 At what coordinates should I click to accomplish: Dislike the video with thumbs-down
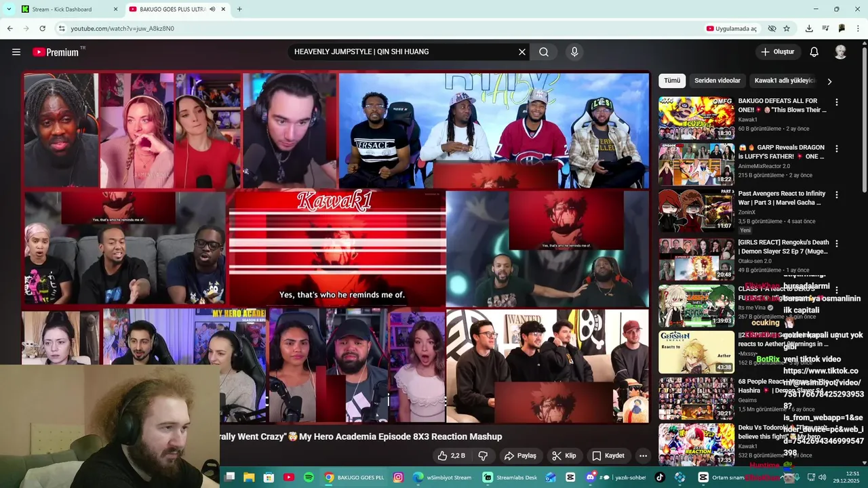(484, 455)
